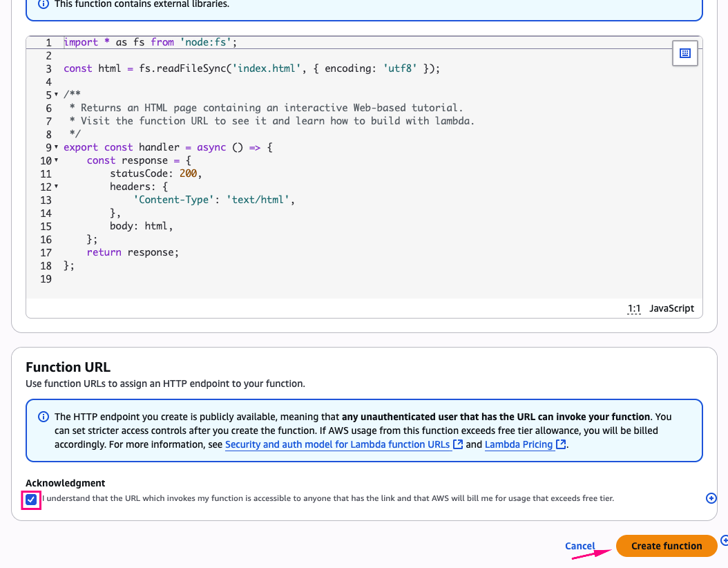Click external-link icon after Lambda Pricing

[x=561, y=444]
